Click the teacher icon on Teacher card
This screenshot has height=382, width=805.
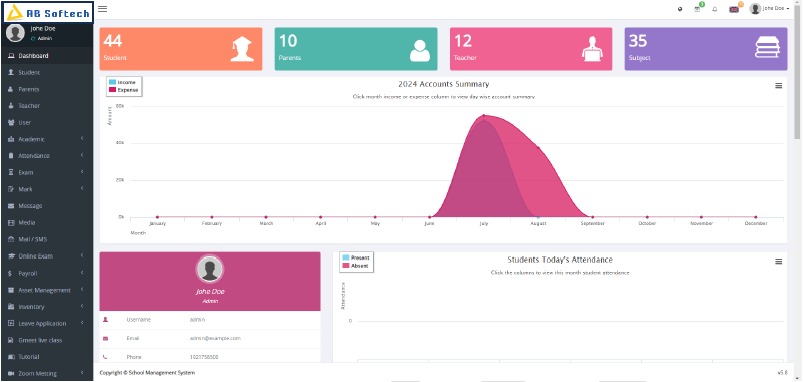(592, 49)
